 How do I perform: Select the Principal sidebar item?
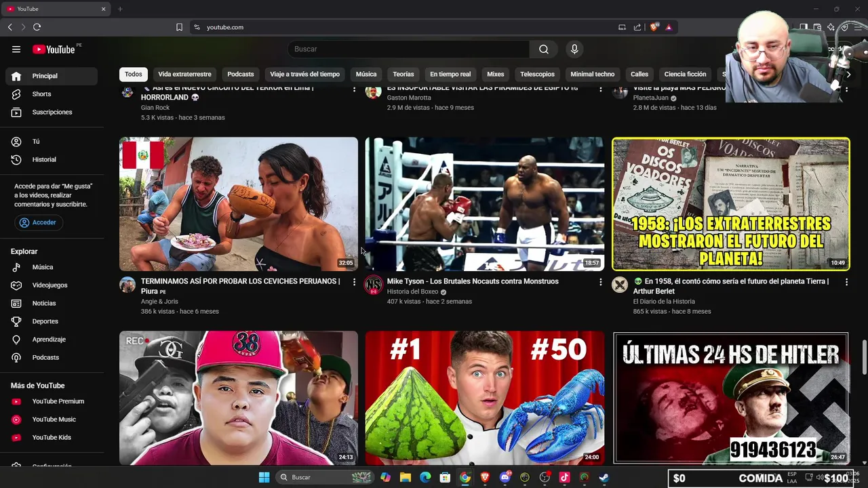52,76
